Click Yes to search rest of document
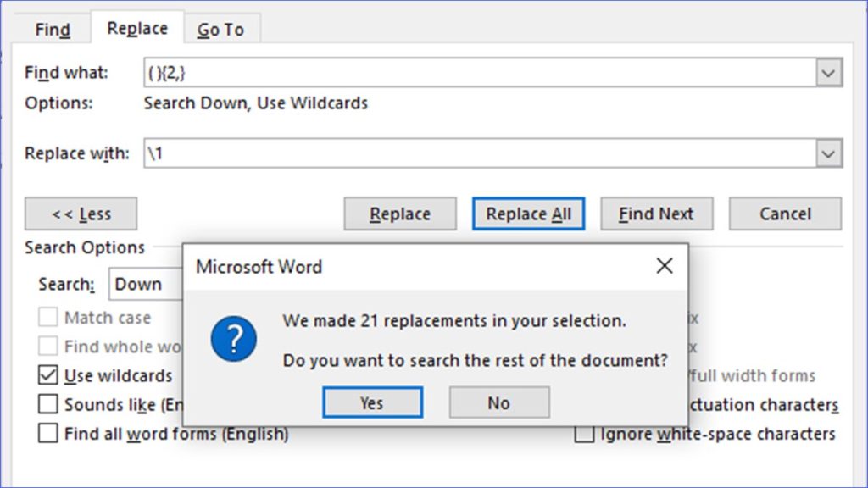 click(372, 402)
